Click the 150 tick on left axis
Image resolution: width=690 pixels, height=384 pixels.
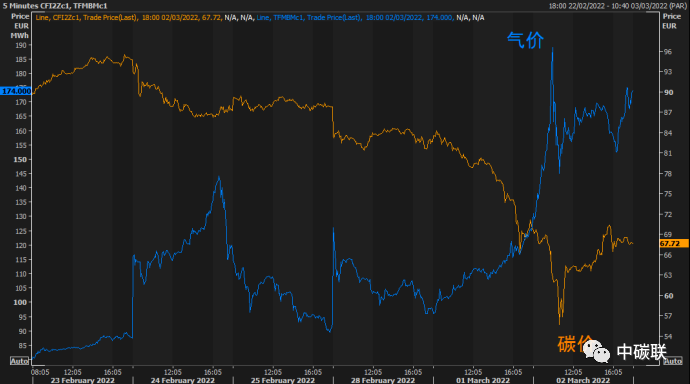point(20,159)
